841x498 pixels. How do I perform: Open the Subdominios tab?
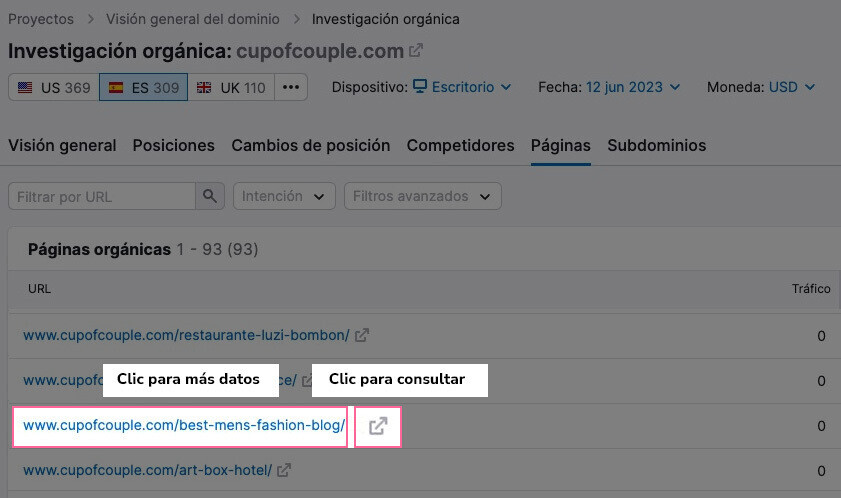[x=656, y=145]
